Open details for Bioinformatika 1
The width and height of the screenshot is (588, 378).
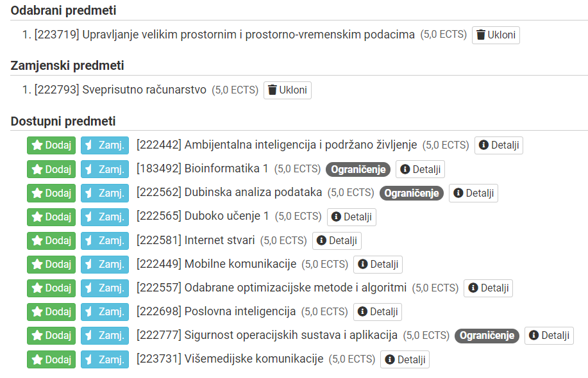(x=421, y=169)
